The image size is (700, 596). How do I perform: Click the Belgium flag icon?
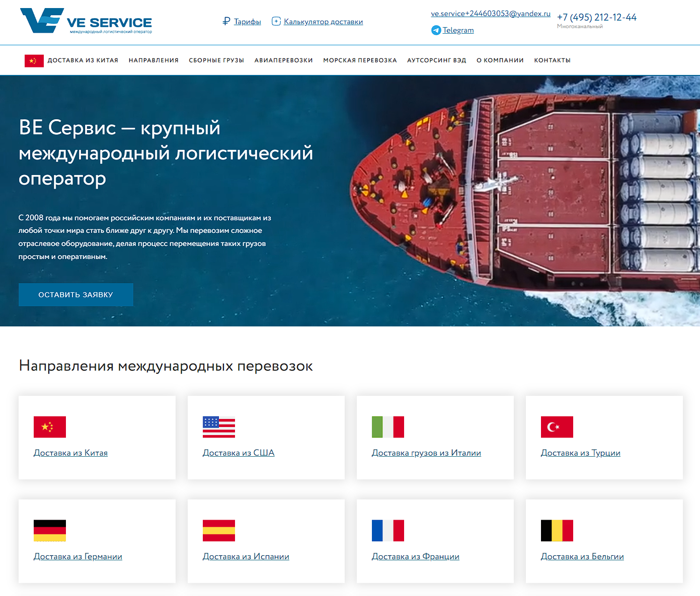[x=557, y=531]
